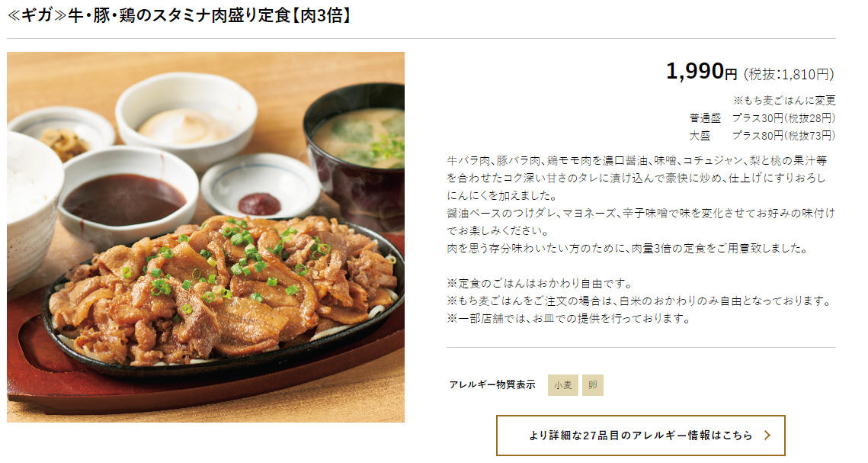Click the tax-excluded price 税抜:1,810円
868x463 pixels.
(x=789, y=74)
